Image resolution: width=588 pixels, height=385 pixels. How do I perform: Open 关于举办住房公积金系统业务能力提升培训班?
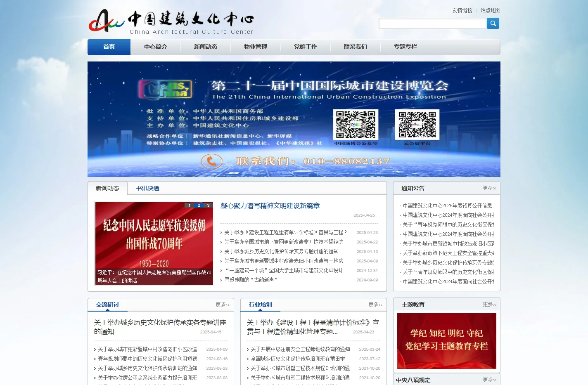click(x=147, y=378)
